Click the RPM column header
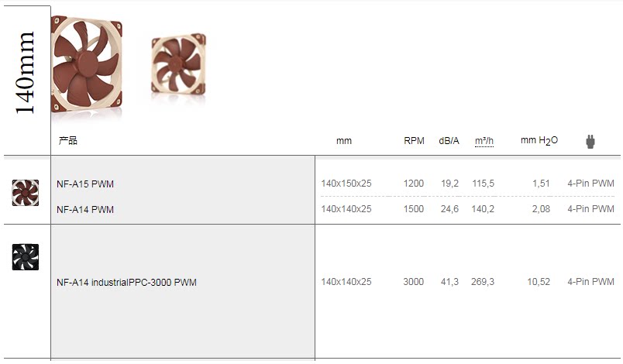Image resolution: width=623 pixels, height=364 pixels. click(x=414, y=141)
